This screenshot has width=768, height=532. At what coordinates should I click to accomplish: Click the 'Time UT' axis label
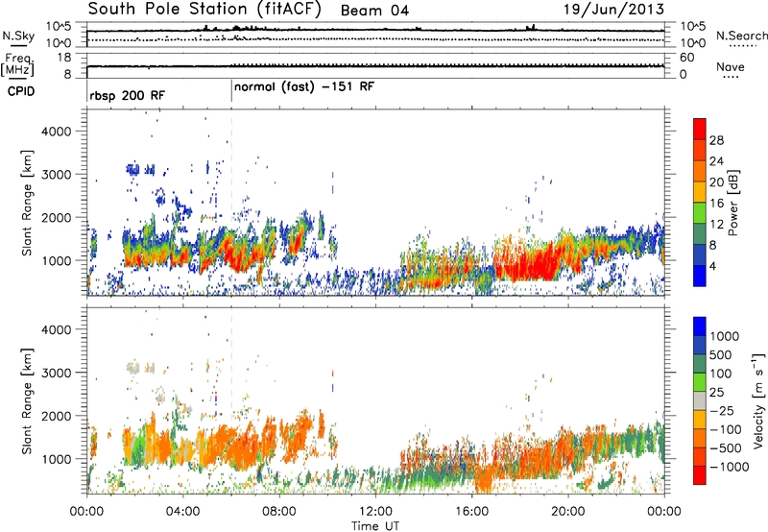(x=375, y=526)
